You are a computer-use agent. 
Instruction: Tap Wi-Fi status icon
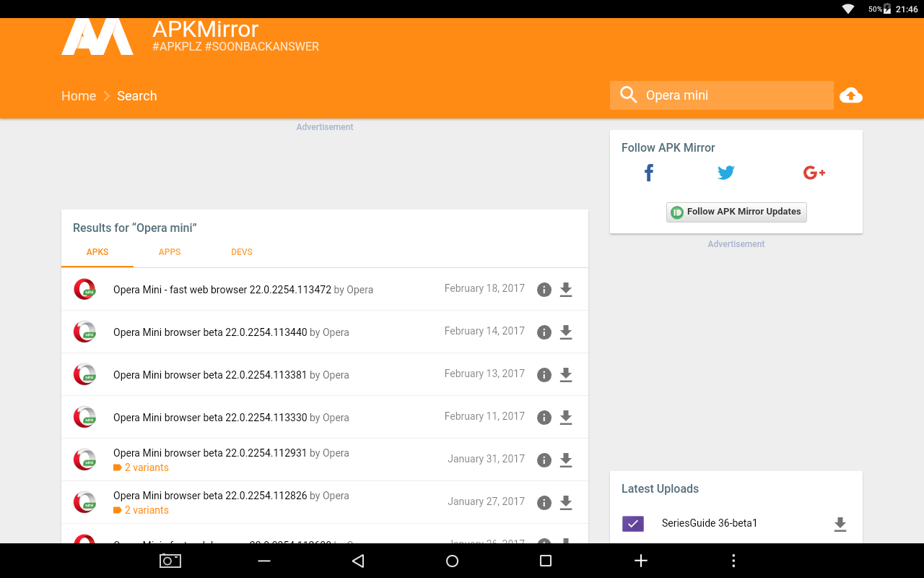coord(848,9)
